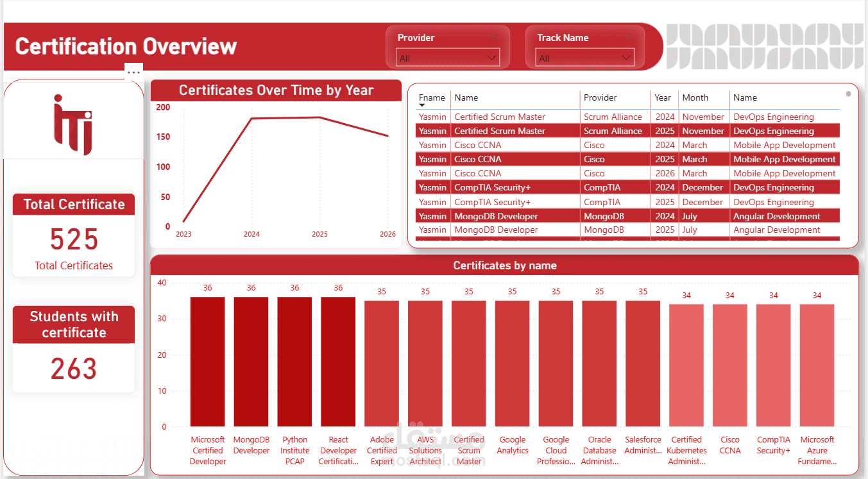This screenshot has width=868, height=479.
Task: Select the CompTIA Security+ bar
Action: click(774, 366)
